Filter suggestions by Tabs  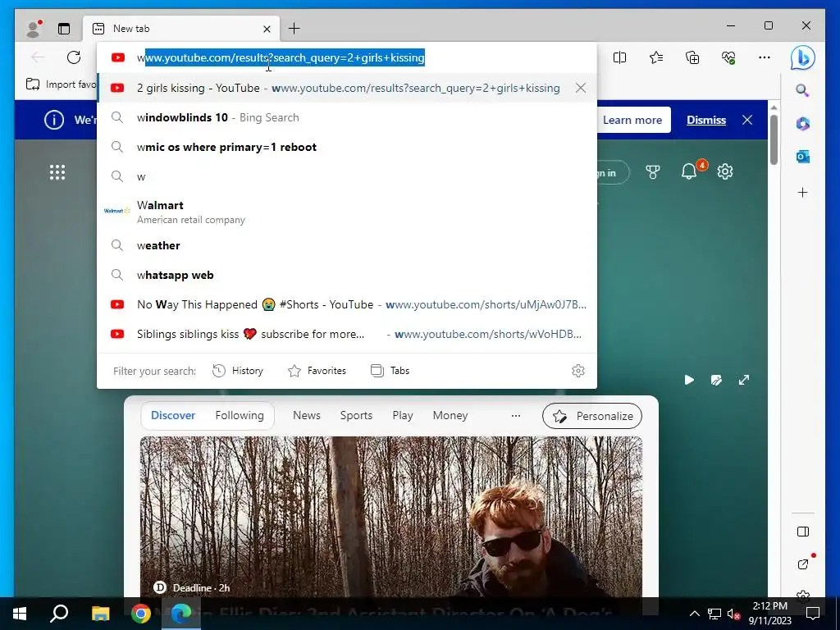390,371
